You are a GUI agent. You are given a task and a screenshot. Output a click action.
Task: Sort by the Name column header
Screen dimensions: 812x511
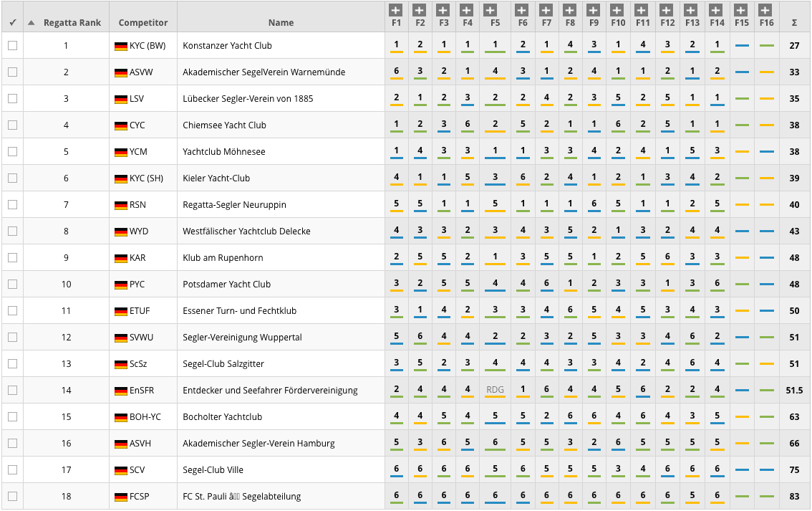click(x=281, y=23)
